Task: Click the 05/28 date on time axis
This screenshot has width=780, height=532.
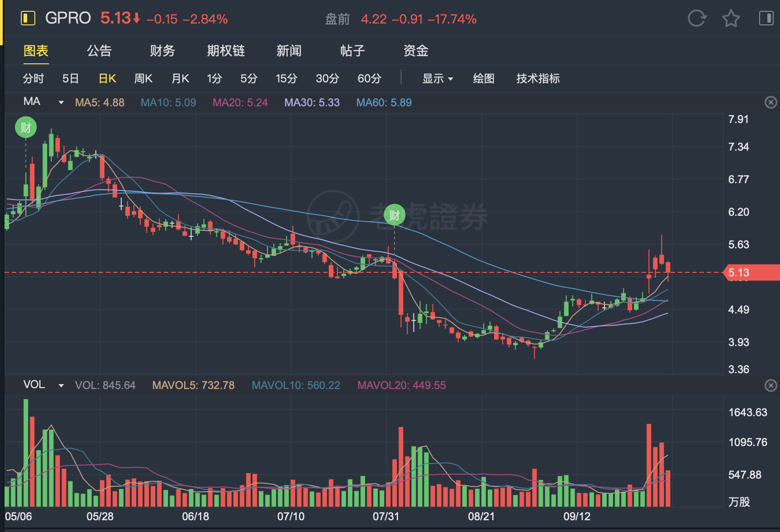Action: [x=100, y=517]
